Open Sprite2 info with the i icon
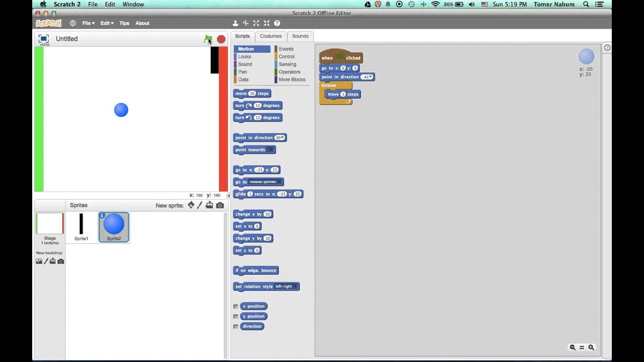The width and height of the screenshot is (644, 362). pos(102,216)
